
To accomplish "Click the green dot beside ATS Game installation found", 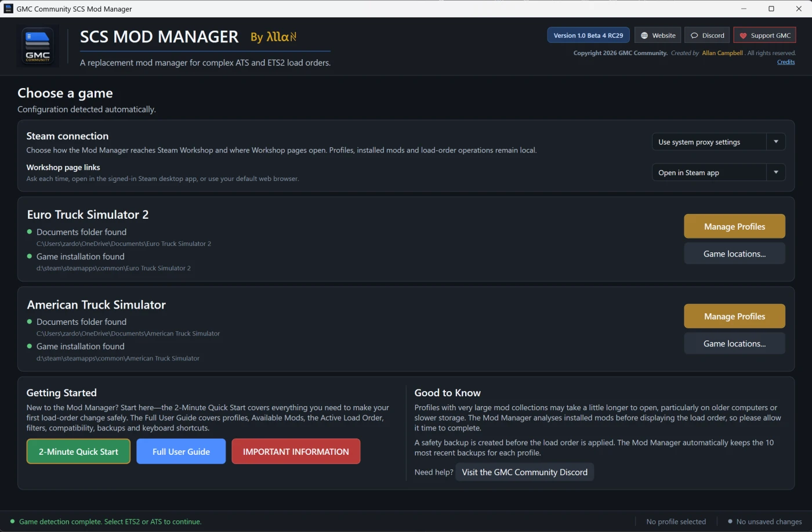I will [x=30, y=346].
